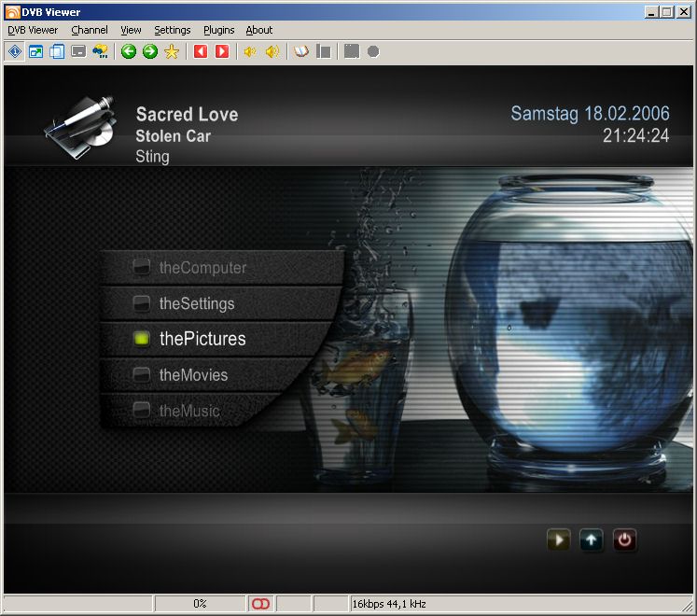Click the indicator beside theMovies
Image resolution: width=697 pixels, height=616 pixels.
[x=141, y=374]
